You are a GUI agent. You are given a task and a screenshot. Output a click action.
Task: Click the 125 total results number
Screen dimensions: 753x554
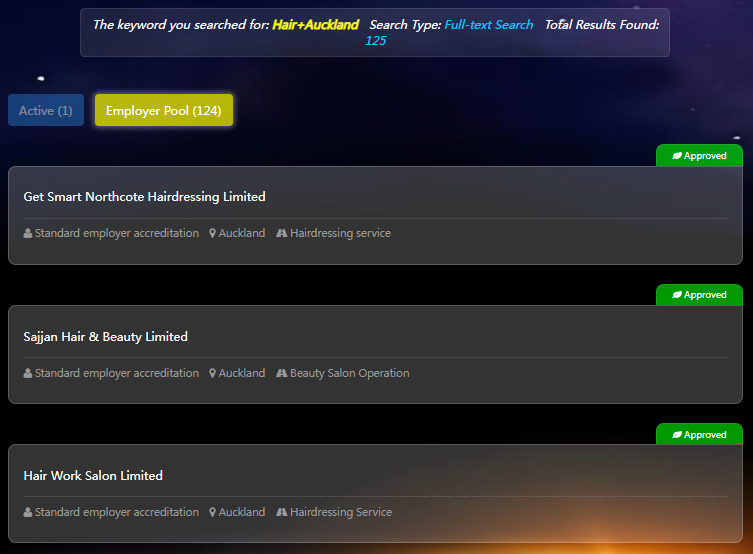coord(376,41)
